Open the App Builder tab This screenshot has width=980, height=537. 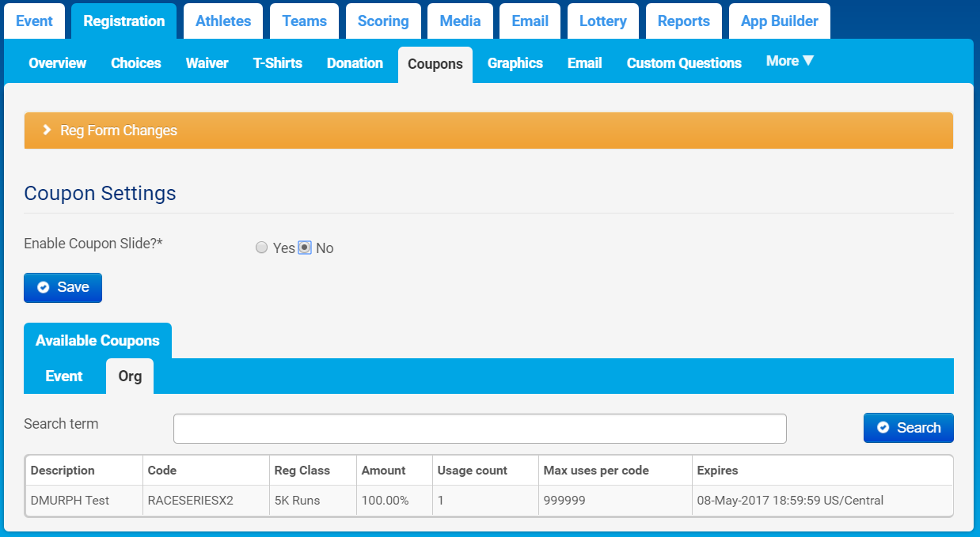tap(780, 21)
